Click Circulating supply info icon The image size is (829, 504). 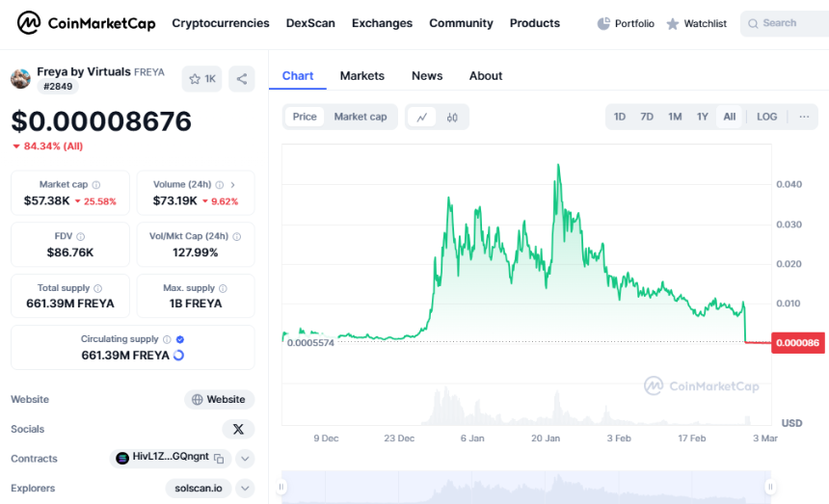167,340
